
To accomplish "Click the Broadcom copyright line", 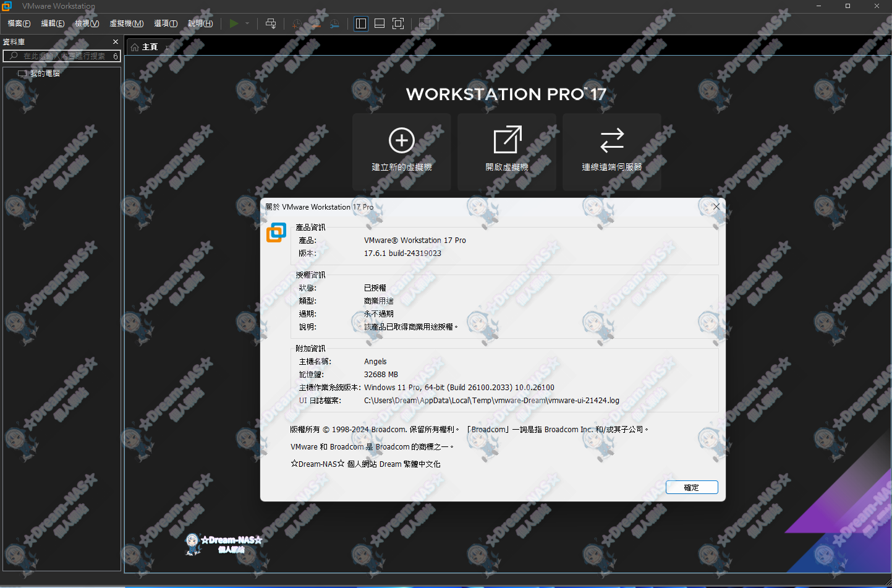I will coord(469,430).
